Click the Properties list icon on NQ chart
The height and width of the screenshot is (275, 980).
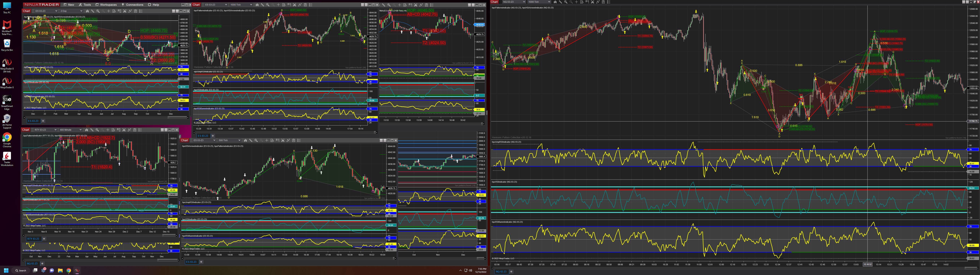pyautogui.click(x=609, y=2)
